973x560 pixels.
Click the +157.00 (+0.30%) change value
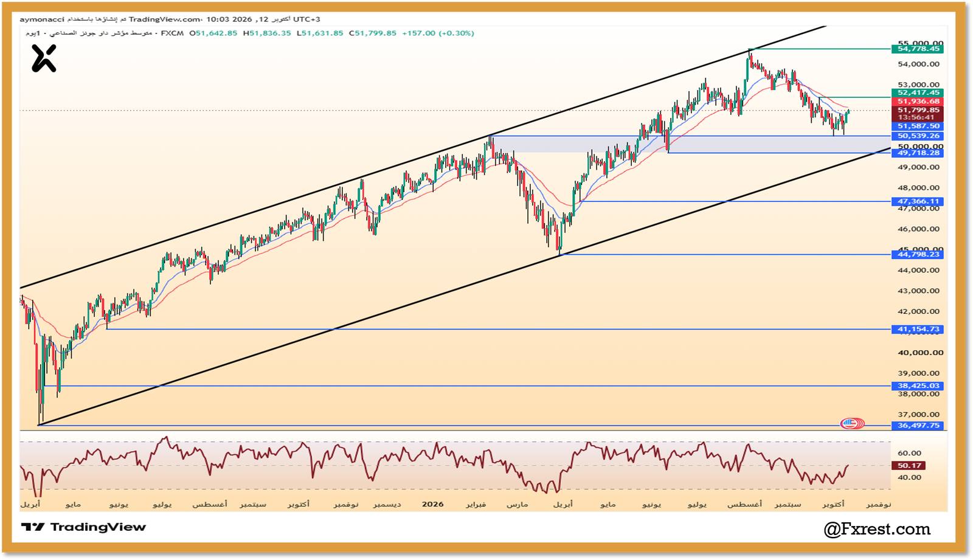pyautogui.click(x=438, y=33)
